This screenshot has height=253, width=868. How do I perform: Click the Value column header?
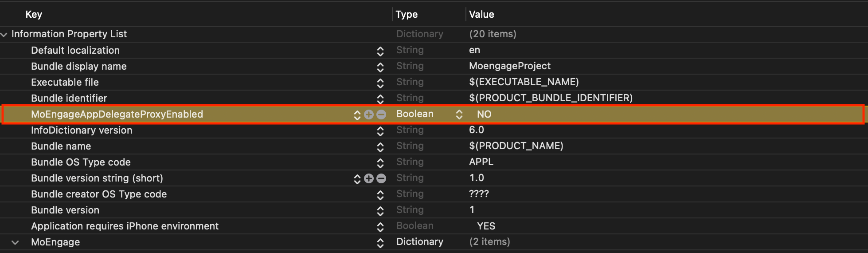pos(481,14)
